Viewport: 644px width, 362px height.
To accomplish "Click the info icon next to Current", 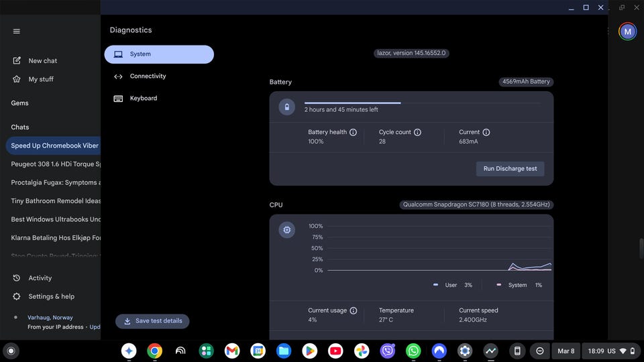I will 486,133.
